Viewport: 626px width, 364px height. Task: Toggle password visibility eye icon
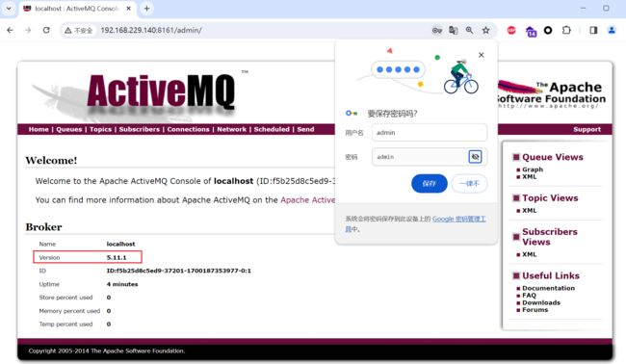point(475,157)
